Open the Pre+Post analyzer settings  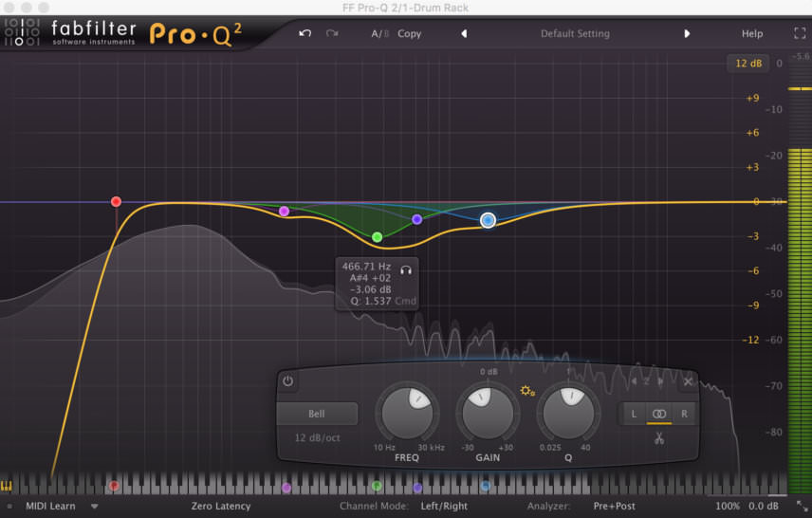tap(614, 506)
